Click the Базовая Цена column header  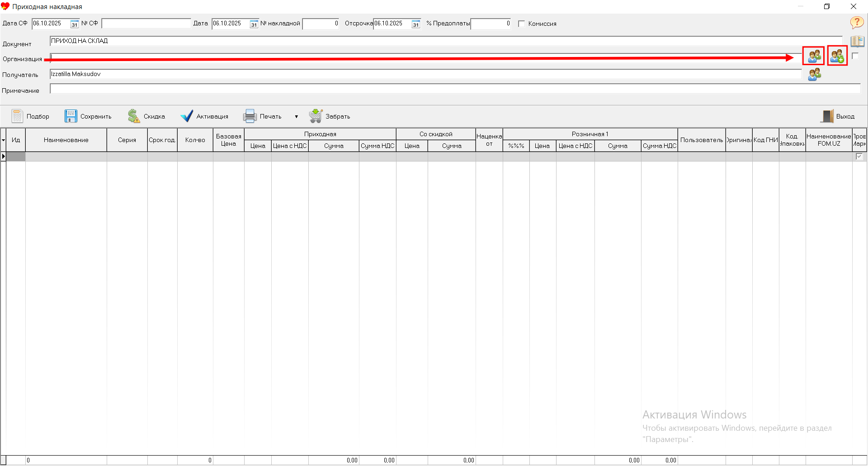pos(229,140)
